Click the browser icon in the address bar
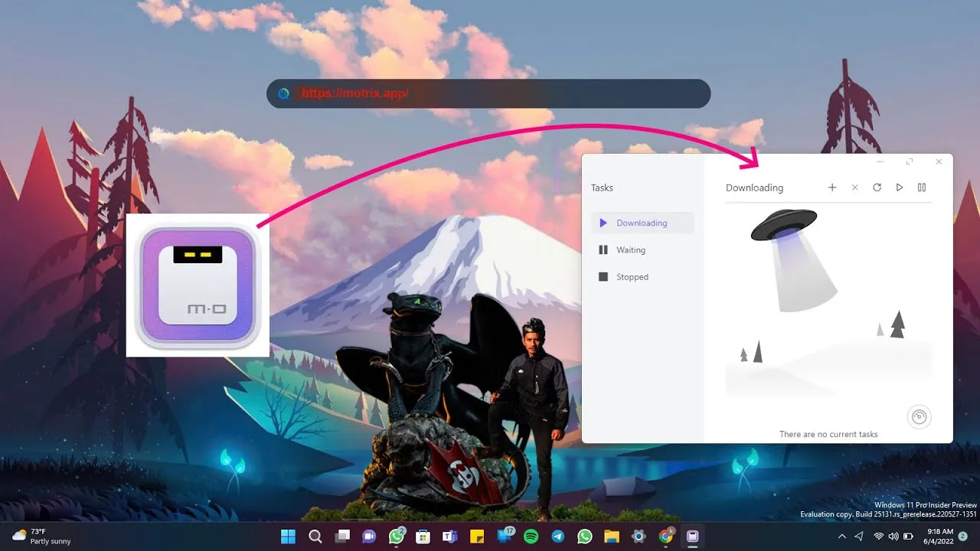 (x=283, y=93)
